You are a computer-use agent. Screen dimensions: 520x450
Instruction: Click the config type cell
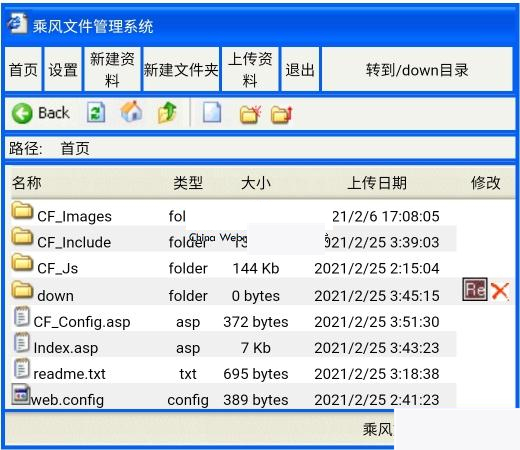(188, 400)
